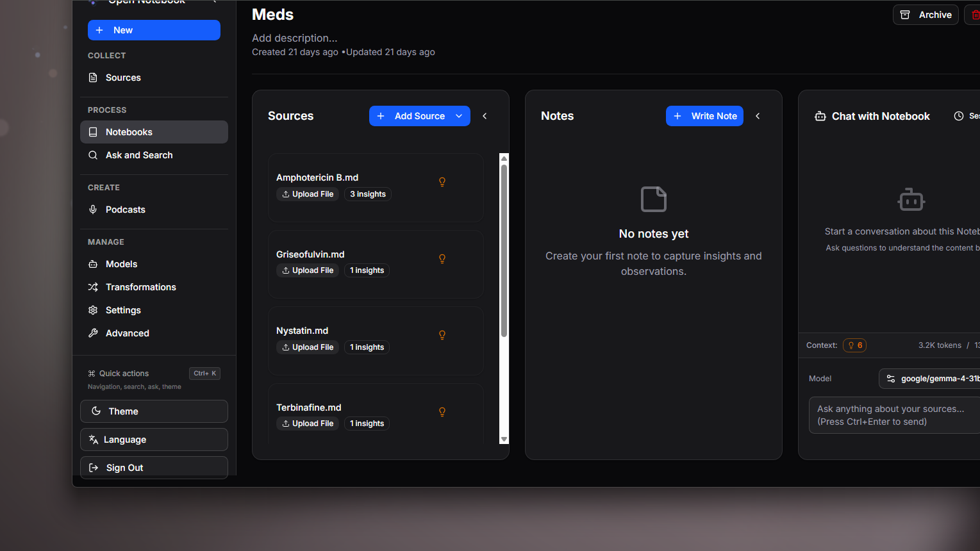Collapse the Notes panel chevron
Image resolution: width=980 pixels, height=551 pixels.
[x=758, y=116]
